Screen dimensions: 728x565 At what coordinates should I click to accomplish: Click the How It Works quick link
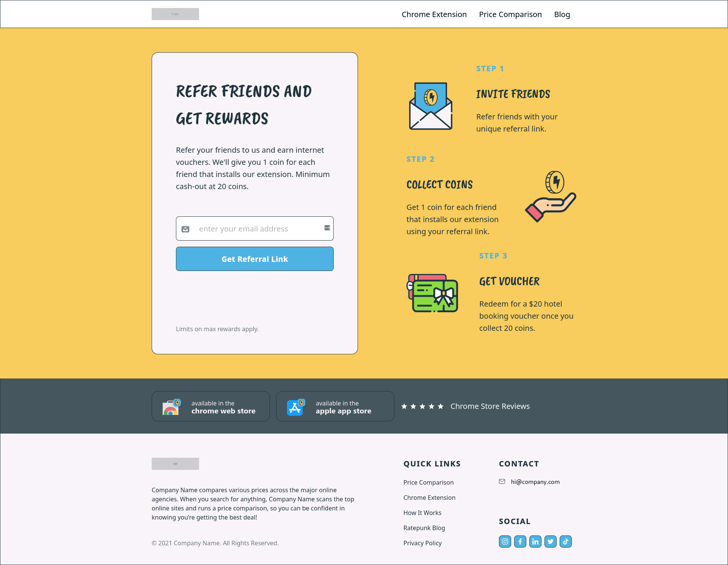tap(422, 512)
